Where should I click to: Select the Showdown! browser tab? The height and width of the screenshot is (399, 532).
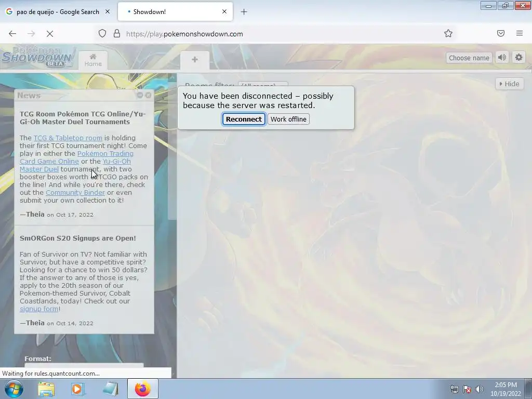(175, 12)
